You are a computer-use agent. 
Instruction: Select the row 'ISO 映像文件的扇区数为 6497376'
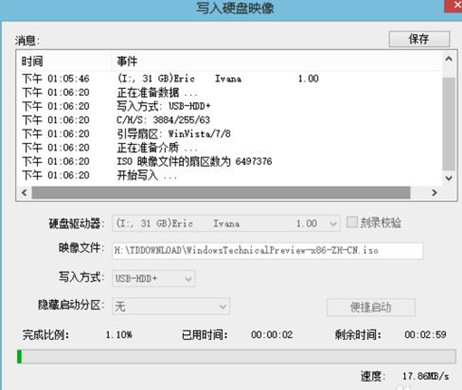pos(230,162)
